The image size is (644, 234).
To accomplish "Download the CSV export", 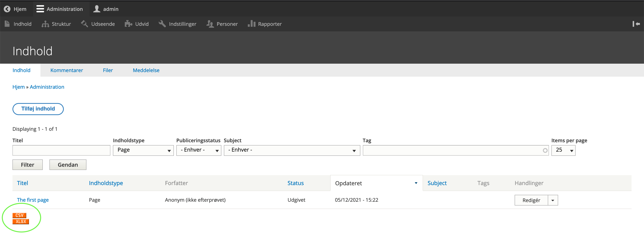I will click(x=19, y=215).
